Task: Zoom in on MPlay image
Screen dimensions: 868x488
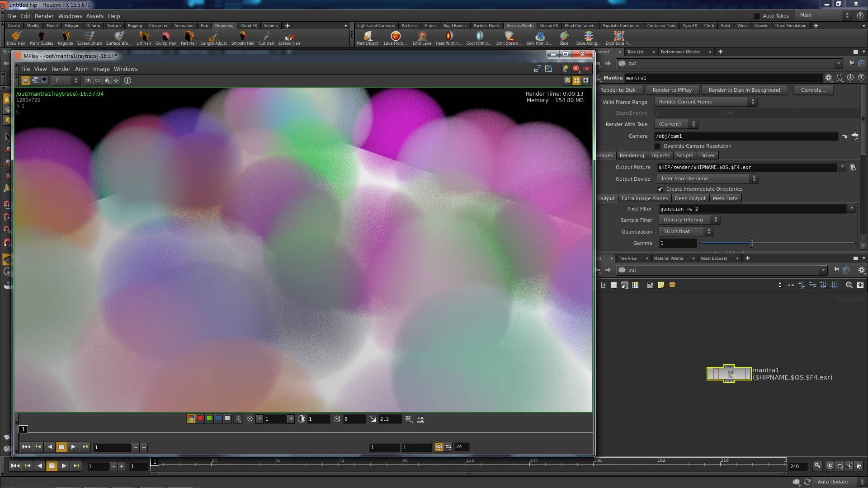Action: pos(89,80)
